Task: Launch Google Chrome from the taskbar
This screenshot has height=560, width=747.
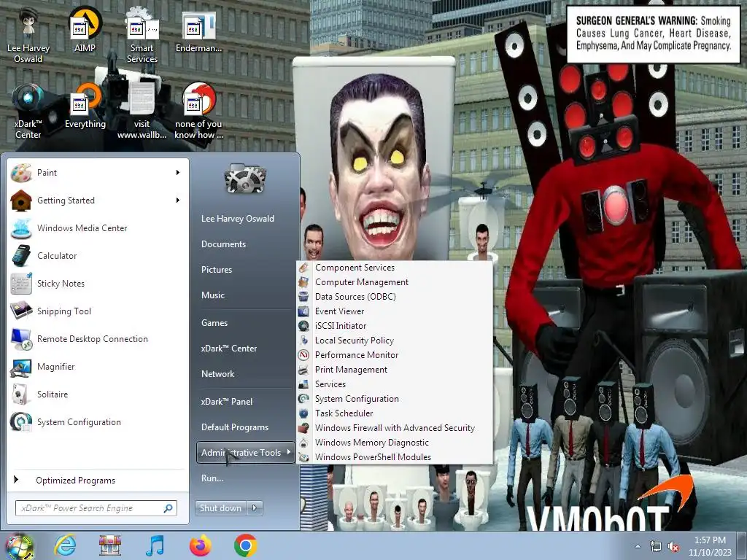Action: click(x=246, y=545)
